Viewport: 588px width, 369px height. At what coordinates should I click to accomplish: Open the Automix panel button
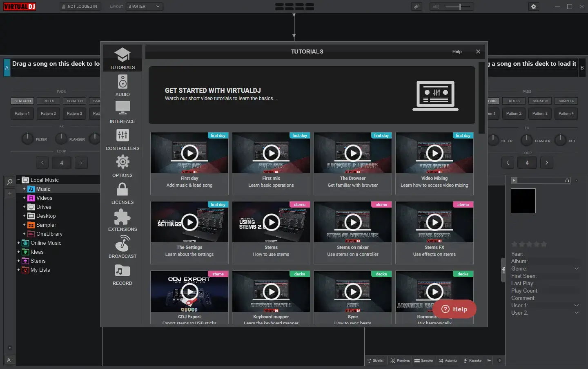pyautogui.click(x=448, y=360)
